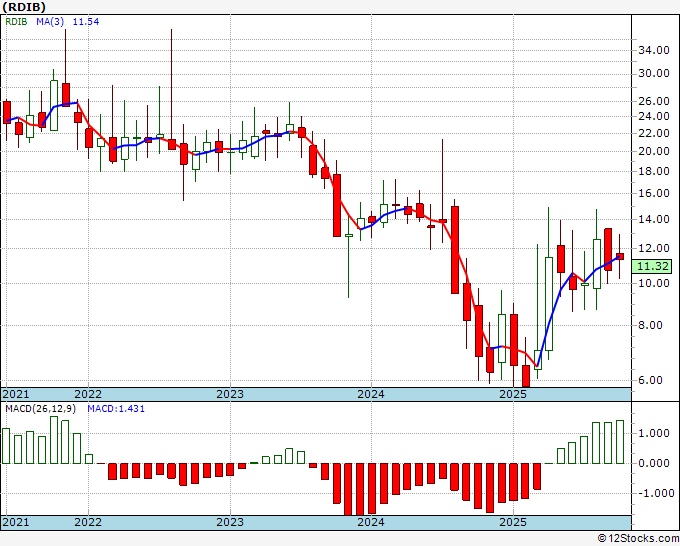The height and width of the screenshot is (546, 680).
Task: Click the 11.54 moving average value
Action: click(x=86, y=21)
